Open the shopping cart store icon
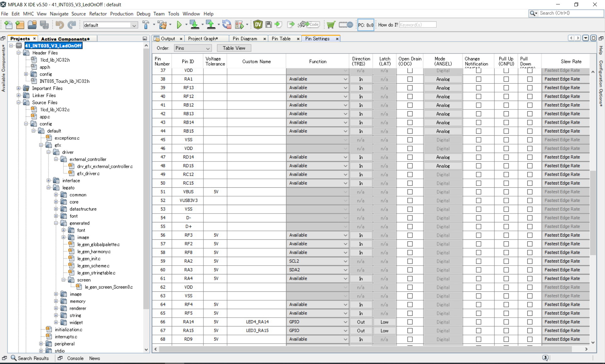The width and height of the screenshot is (605, 364). (331, 25)
